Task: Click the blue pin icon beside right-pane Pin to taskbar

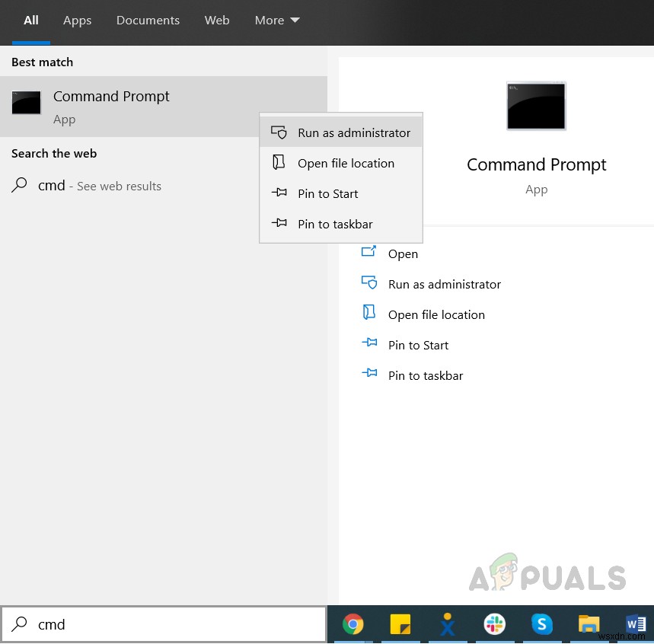Action: 369,373
